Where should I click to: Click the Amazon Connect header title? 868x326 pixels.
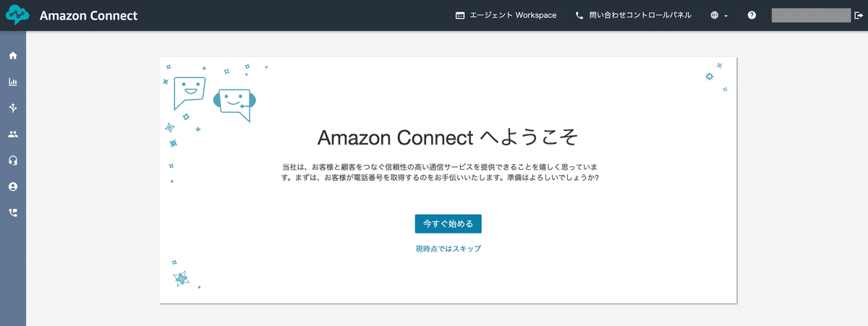point(88,15)
